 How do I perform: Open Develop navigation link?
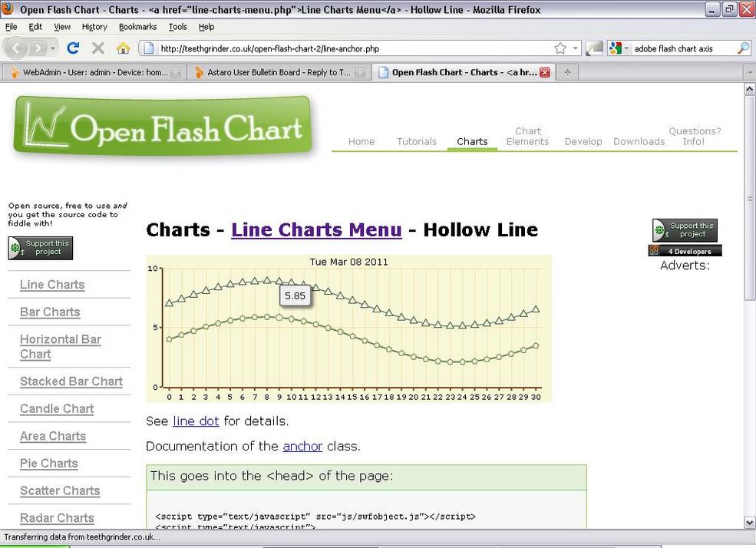tap(583, 141)
